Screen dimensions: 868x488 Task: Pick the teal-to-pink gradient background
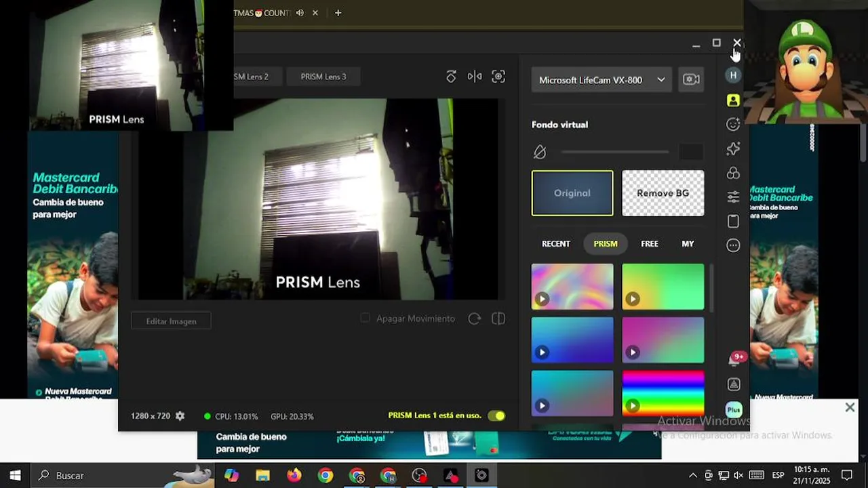pyautogui.click(x=572, y=394)
